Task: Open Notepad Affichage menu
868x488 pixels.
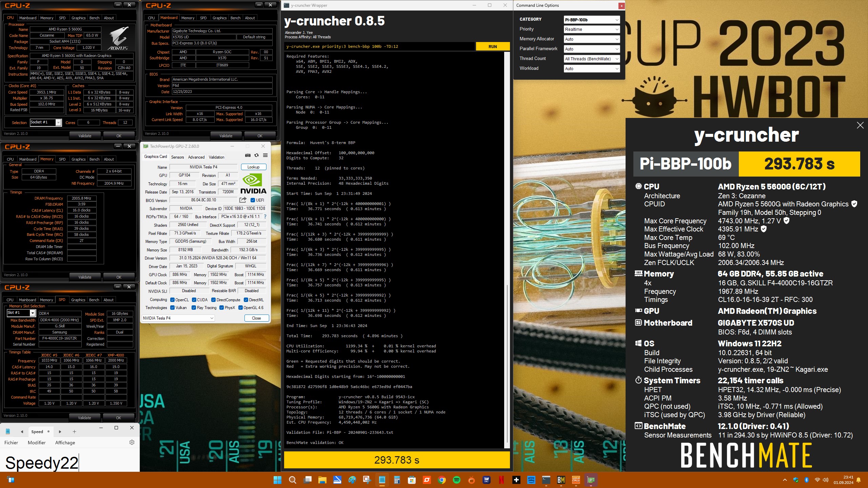Action: coord(65,443)
